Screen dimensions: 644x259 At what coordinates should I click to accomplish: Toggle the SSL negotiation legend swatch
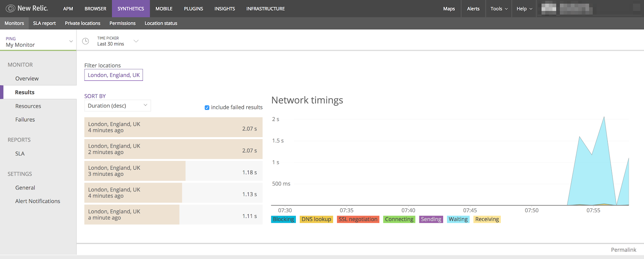coord(358,219)
